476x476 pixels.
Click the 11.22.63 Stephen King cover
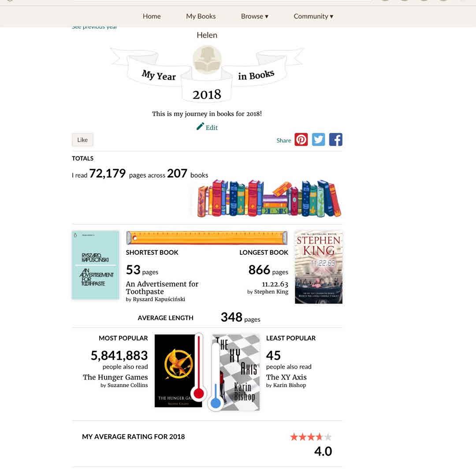(x=319, y=267)
